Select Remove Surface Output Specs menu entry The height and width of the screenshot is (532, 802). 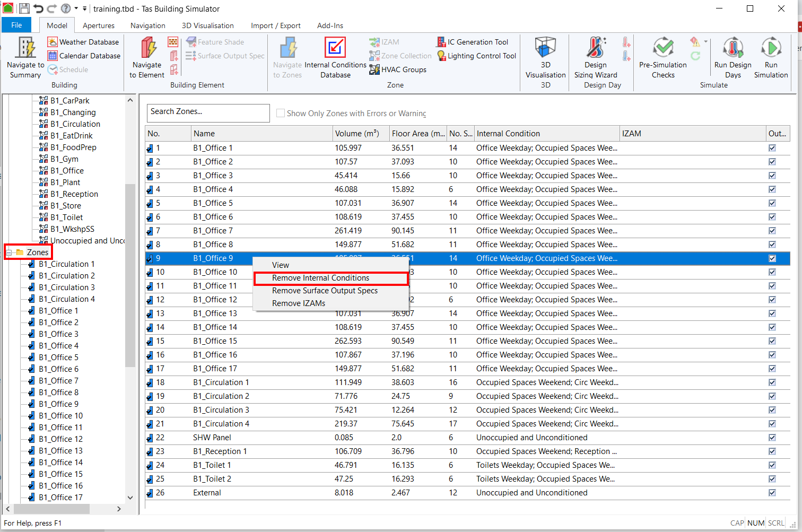tap(330, 291)
